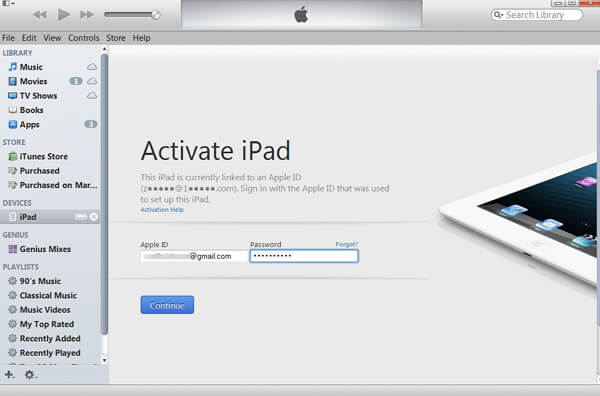Click the DEVICES section header
The image size is (600, 396).
pos(17,203)
